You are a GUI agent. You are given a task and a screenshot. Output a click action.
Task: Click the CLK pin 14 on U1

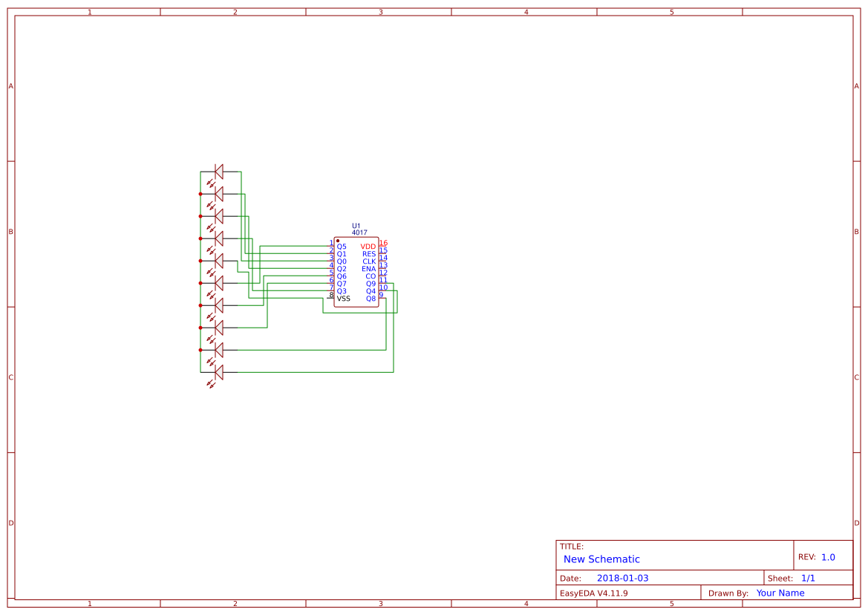pyautogui.click(x=369, y=261)
